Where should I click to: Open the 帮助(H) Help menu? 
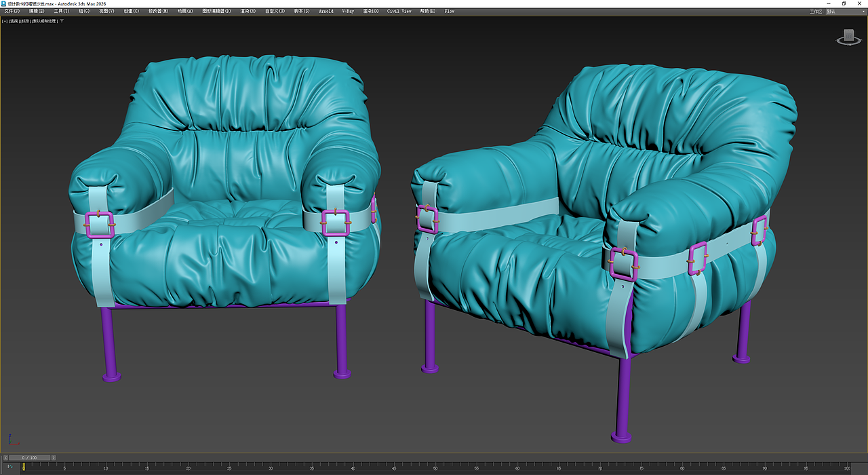pos(429,12)
